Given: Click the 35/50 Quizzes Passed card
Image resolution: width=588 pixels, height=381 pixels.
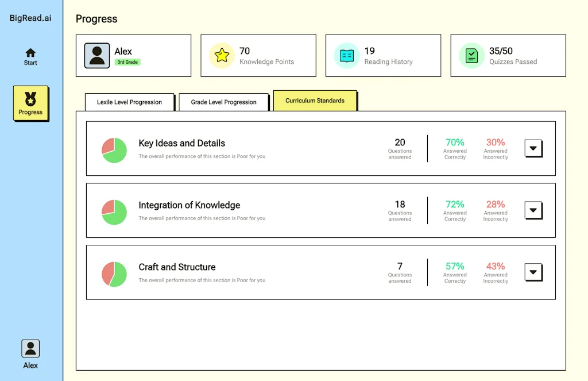Looking at the screenshot, I should pyautogui.click(x=508, y=56).
